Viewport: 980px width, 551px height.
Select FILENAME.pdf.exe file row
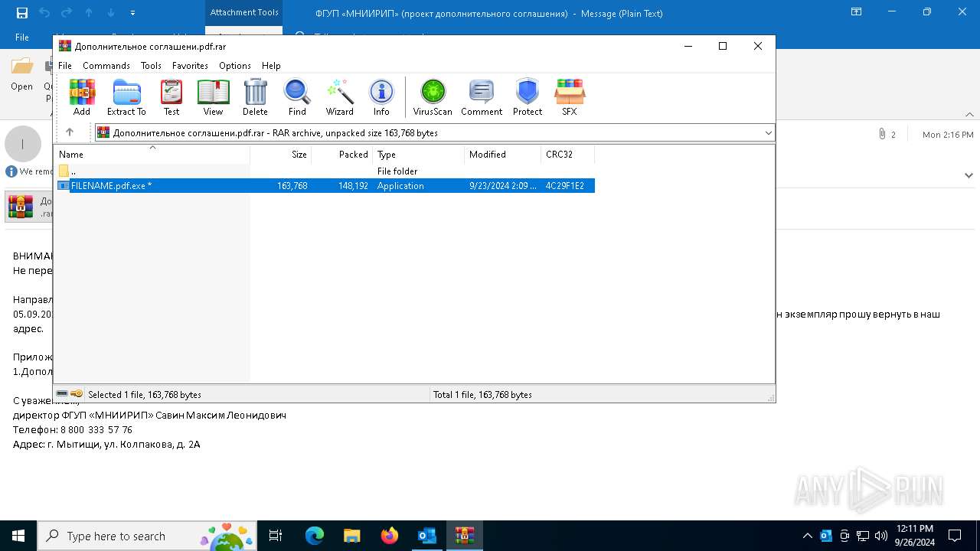[x=325, y=185]
